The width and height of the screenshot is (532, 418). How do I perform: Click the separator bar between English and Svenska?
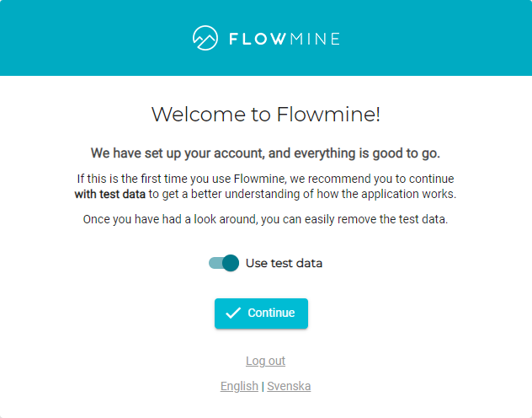coord(263,387)
